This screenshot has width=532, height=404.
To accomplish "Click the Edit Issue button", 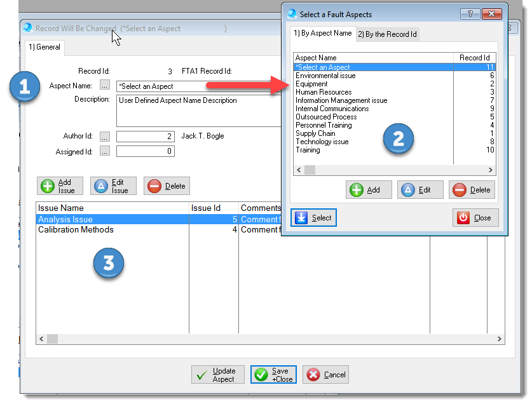I will (113, 186).
